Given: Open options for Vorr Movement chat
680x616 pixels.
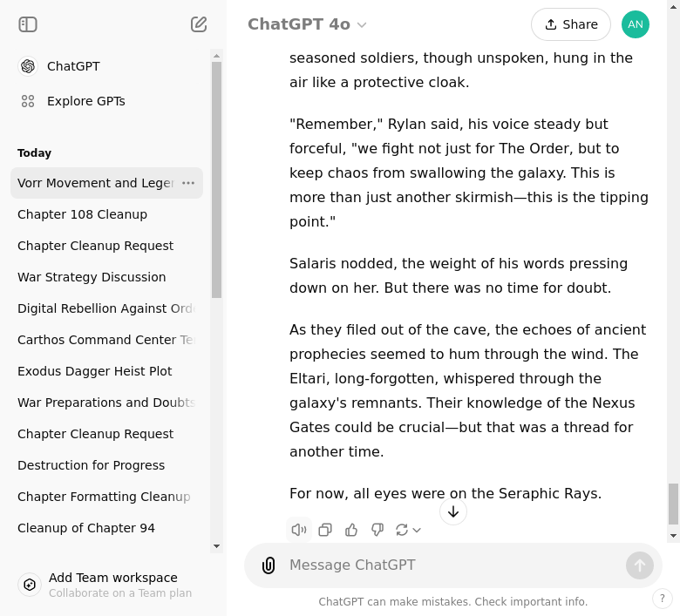Looking at the screenshot, I should click(188, 183).
